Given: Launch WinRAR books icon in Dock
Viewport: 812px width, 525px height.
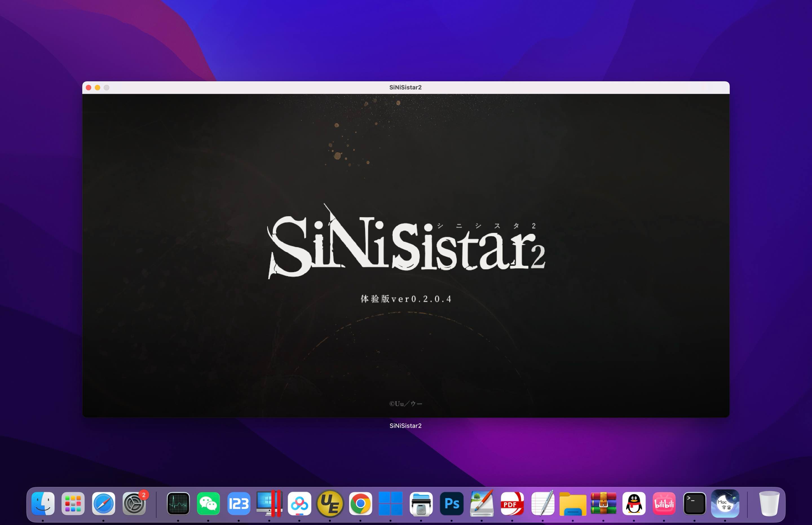Looking at the screenshot, I should 603,504.
